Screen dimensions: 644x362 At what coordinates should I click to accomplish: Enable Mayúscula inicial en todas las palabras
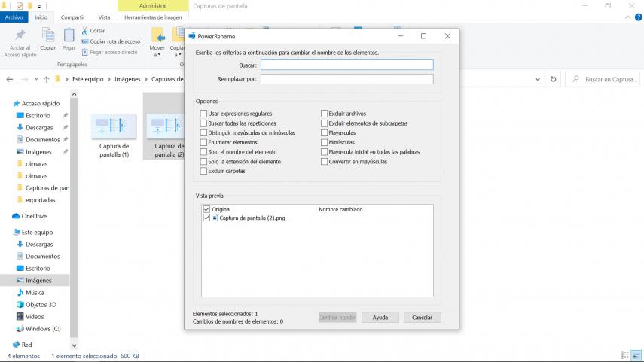pyautogui.click(x=325, y=152)
